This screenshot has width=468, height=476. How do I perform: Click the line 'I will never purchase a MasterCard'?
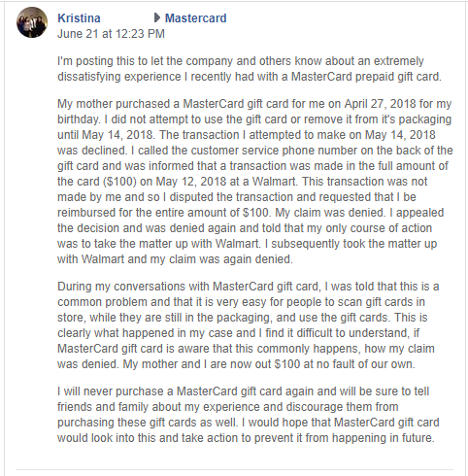point(244,391)
